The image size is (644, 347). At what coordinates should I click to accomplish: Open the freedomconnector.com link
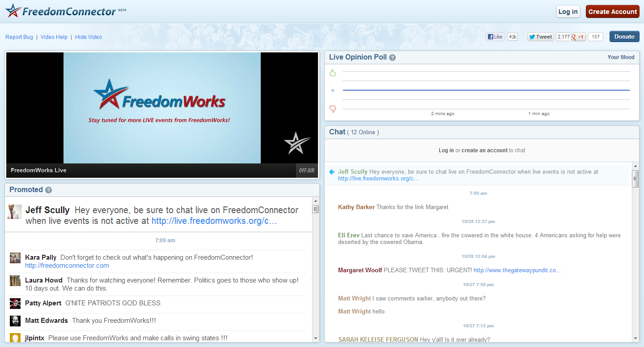coord(67,266)
